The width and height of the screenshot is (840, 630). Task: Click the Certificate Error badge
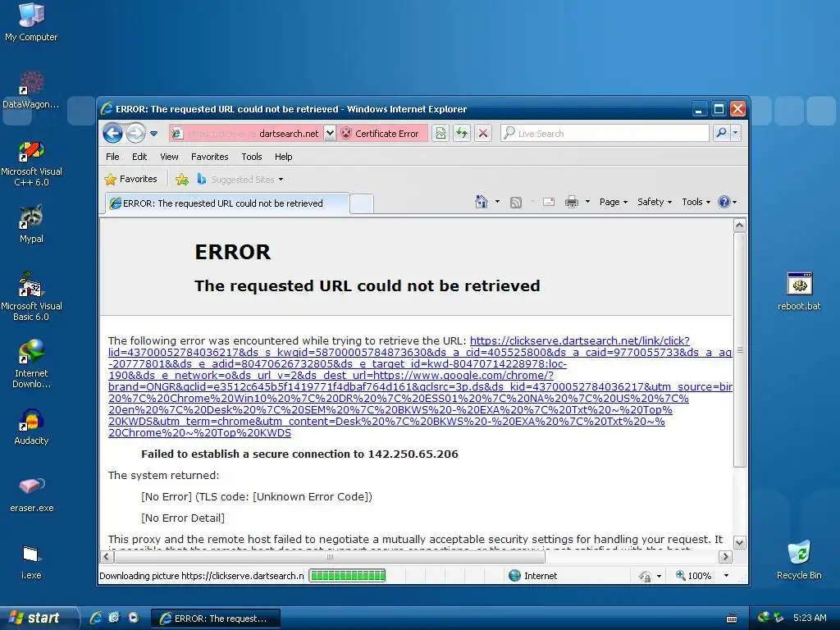(x=382, y=134)
